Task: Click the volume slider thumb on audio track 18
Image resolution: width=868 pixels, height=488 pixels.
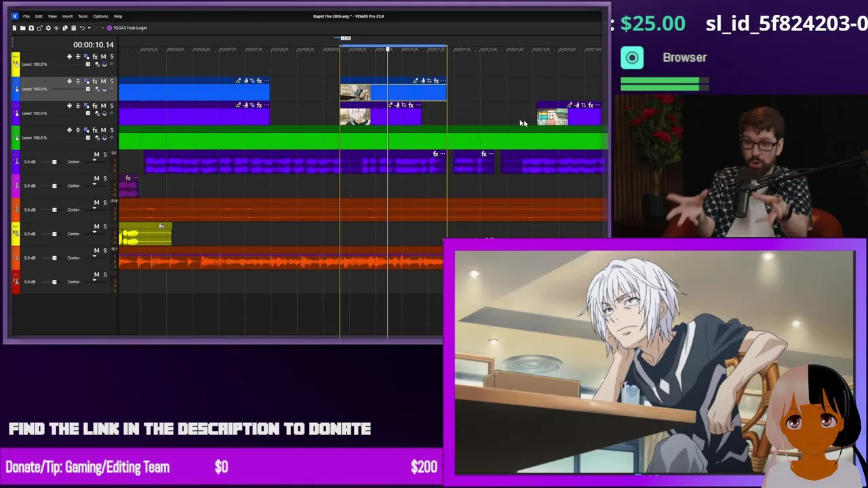Action: tap(54, 186)
